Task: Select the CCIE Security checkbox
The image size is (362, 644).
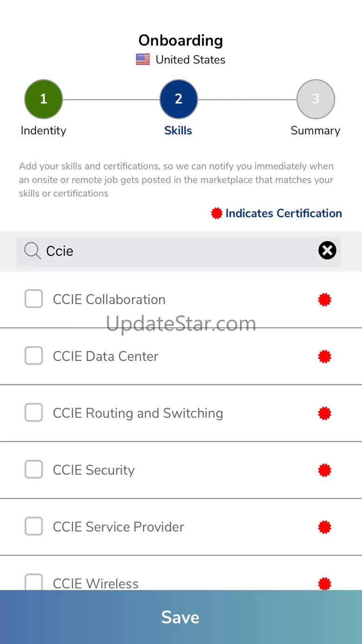Action: 34,469
